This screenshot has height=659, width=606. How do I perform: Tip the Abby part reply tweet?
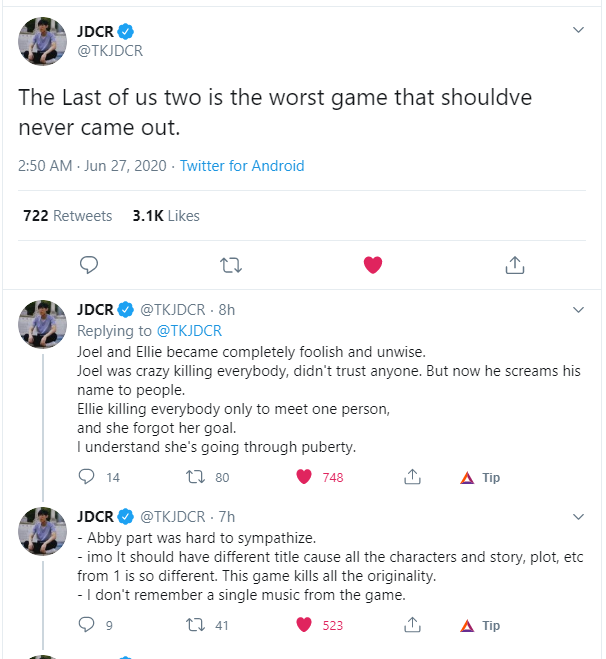(x=480, y=626)
